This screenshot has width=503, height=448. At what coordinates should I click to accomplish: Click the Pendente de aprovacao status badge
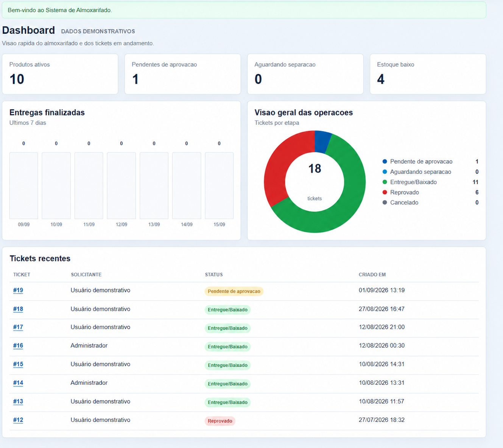(x=234, y=291)
